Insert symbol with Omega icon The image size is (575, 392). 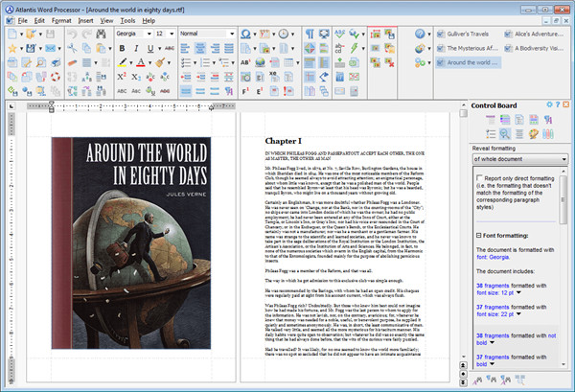pos(245,35)
